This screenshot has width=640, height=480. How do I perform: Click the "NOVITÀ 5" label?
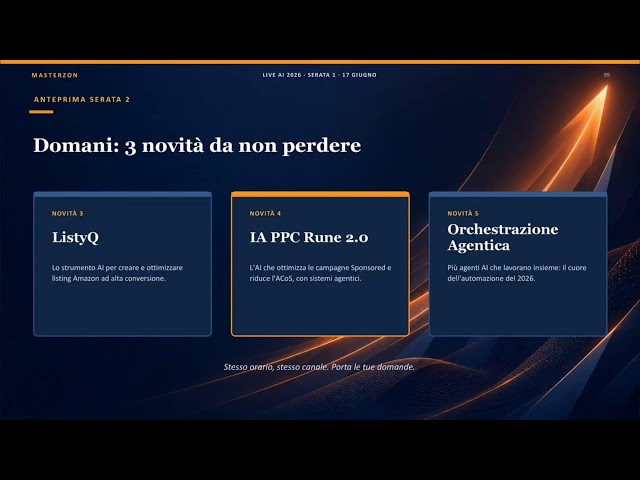coord(463,213)
